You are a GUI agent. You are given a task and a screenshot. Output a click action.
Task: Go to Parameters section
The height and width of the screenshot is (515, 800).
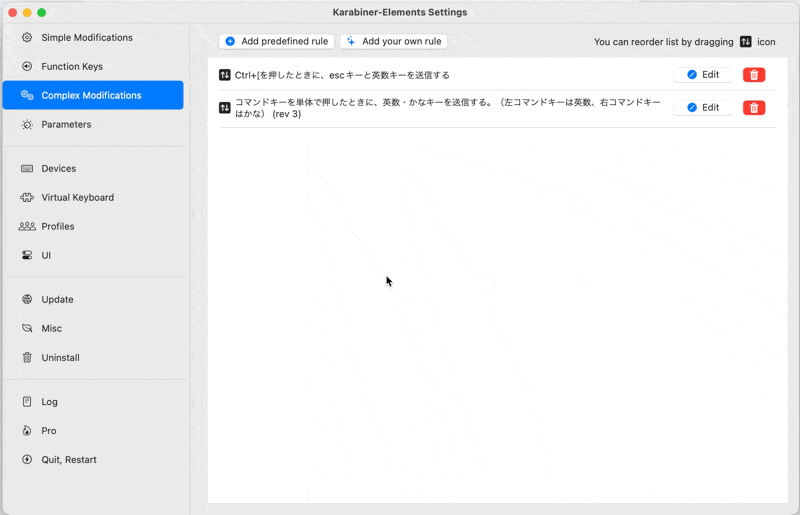coord(93,125)
